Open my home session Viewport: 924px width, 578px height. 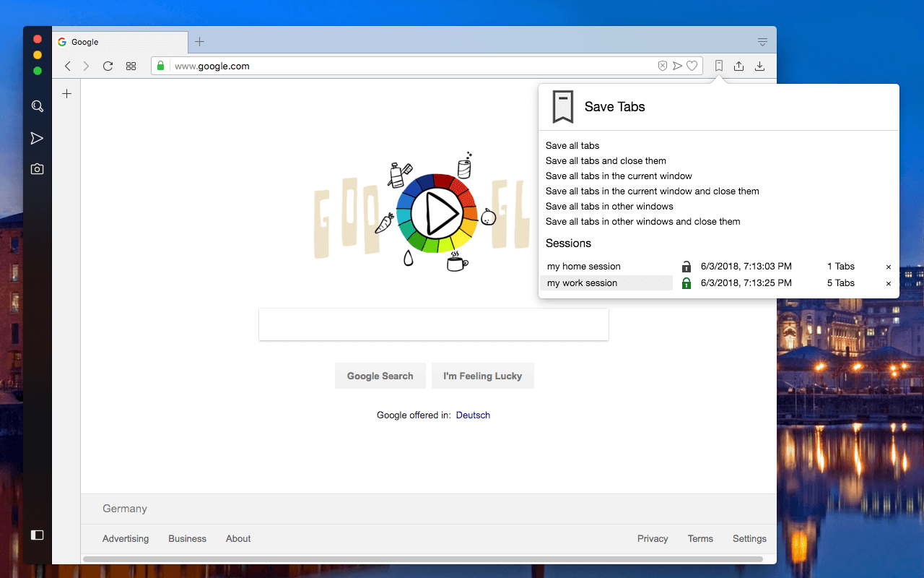[x=606, y=267]
